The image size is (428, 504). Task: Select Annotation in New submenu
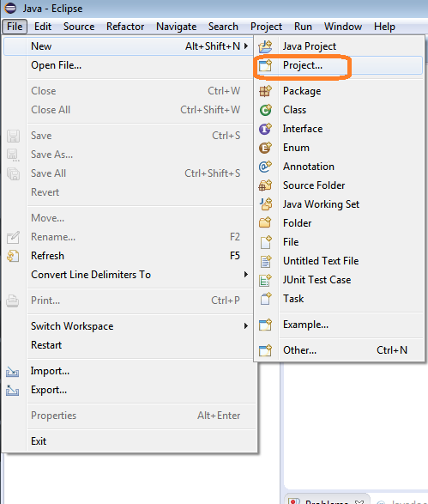339,167
